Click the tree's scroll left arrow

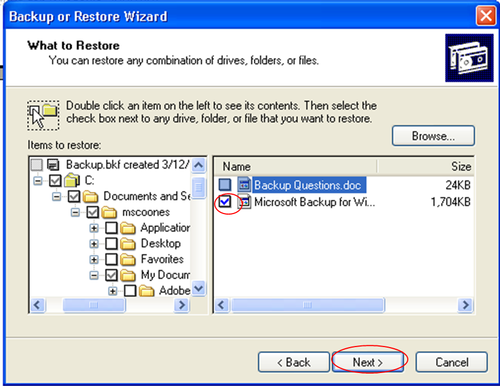(37, 305)
